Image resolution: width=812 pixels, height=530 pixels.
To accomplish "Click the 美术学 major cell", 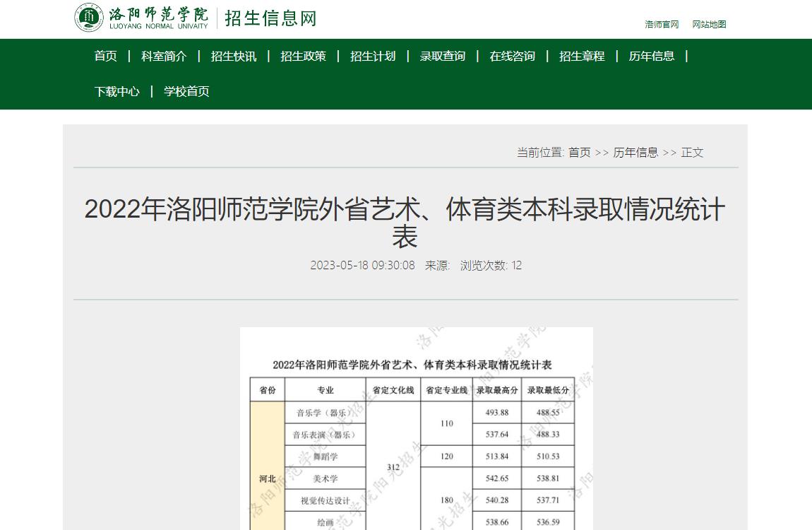I will click(326, 478).
